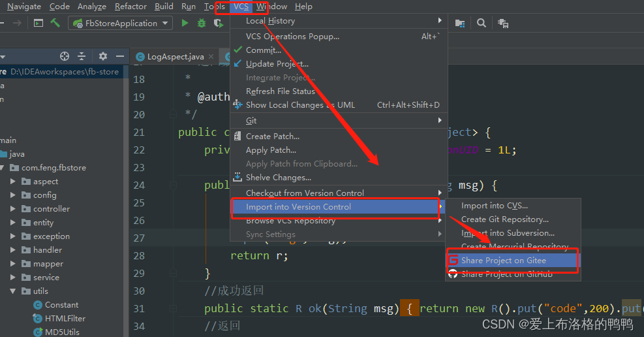
Task: Expand the service package
Action: (x=13, y=277)
